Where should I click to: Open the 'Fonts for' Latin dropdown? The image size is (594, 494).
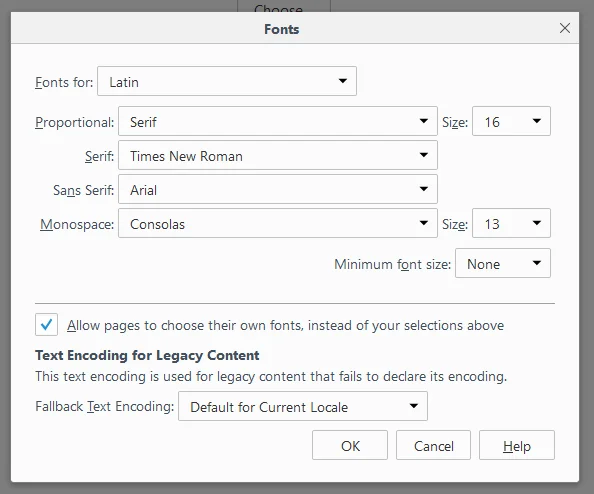[227, 81]
